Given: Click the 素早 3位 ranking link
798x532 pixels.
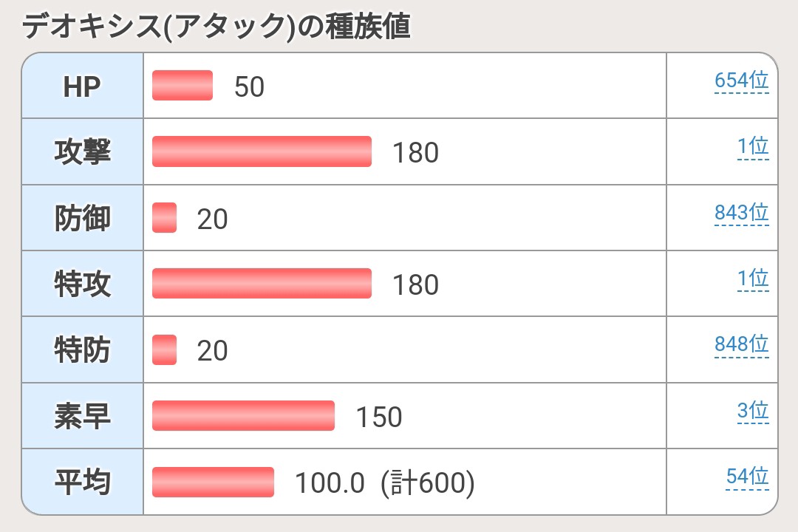Looking at the screenshot, I should [x=752, y=411].
